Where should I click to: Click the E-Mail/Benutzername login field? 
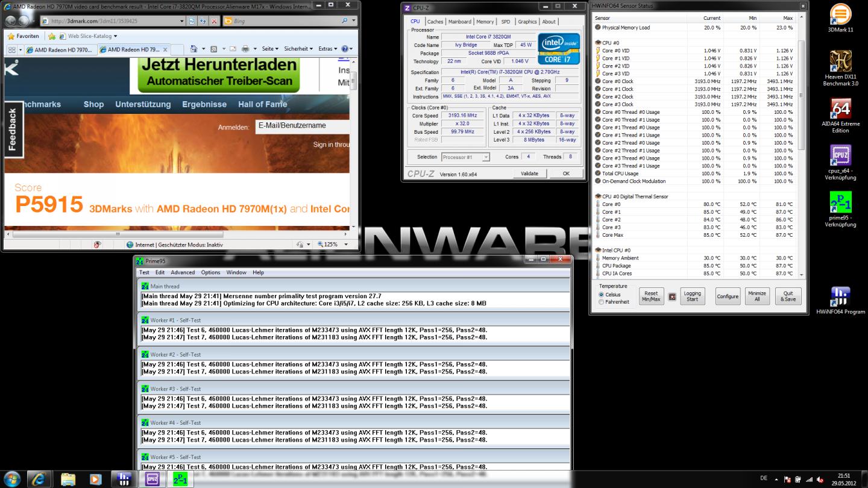click(301, 126)
